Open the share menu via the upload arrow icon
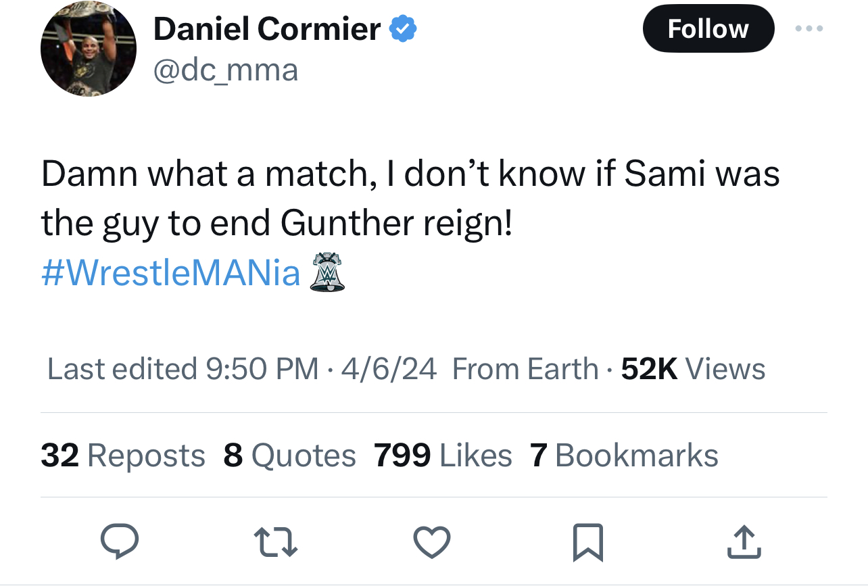 [744, 543]
